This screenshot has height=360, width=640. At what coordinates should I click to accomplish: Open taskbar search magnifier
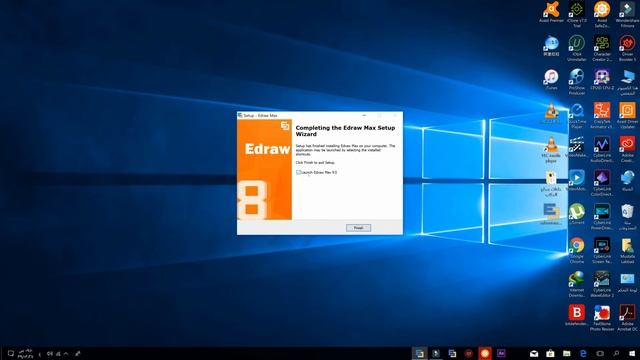[x=616, y=353]
